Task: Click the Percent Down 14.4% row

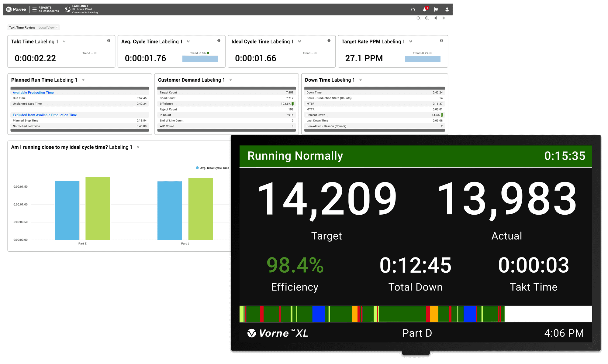Action: 375,115
